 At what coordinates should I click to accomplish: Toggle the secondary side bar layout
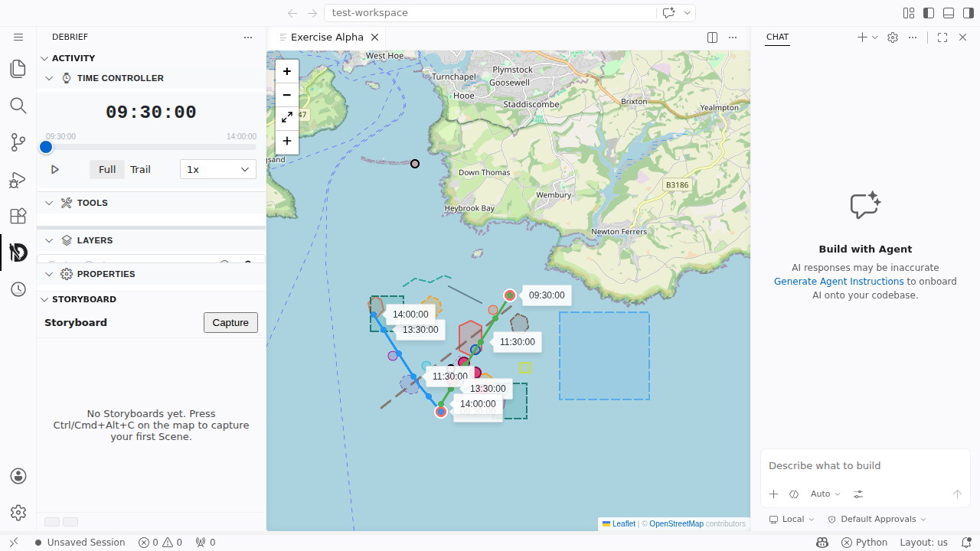(x=968, y=13)
